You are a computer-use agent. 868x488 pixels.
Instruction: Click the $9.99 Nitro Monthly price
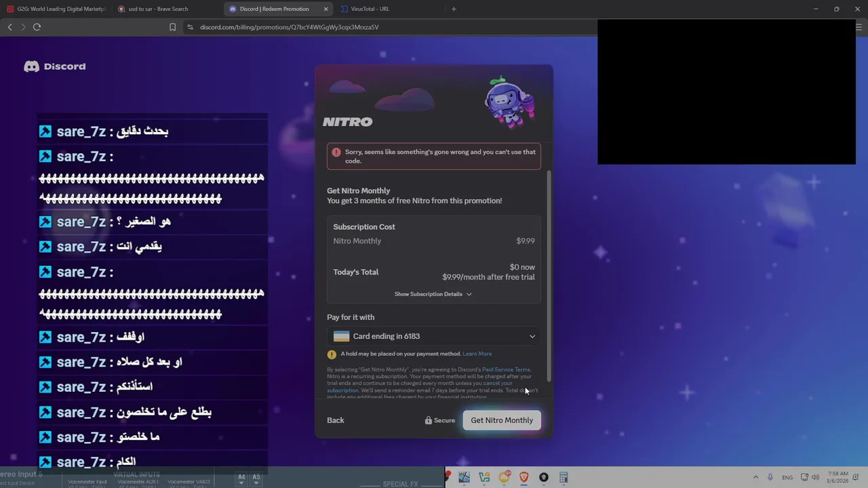pyautogui.click(x=526, y=241)
